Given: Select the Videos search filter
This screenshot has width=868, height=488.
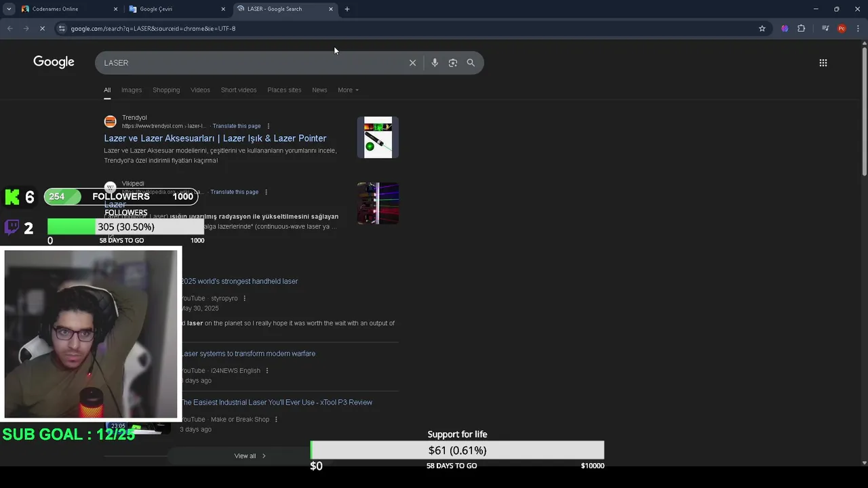Looking at the screenshot, I should pyautogui.click(x=200, y=90).
